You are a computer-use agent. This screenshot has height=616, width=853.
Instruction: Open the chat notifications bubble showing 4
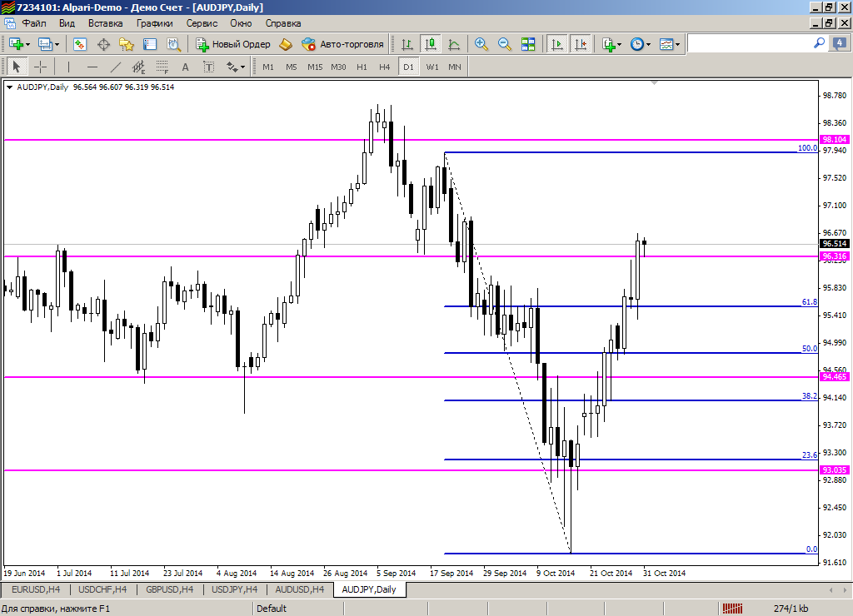point(838,43)
